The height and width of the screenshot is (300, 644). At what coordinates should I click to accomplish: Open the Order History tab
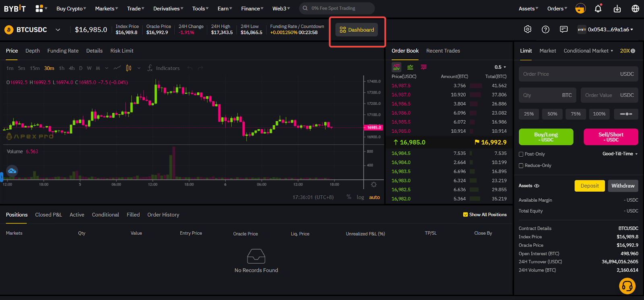(x=163, y=215)
